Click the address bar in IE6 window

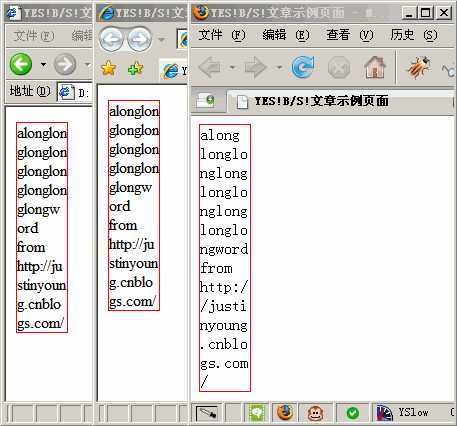(x=75, y=92)
